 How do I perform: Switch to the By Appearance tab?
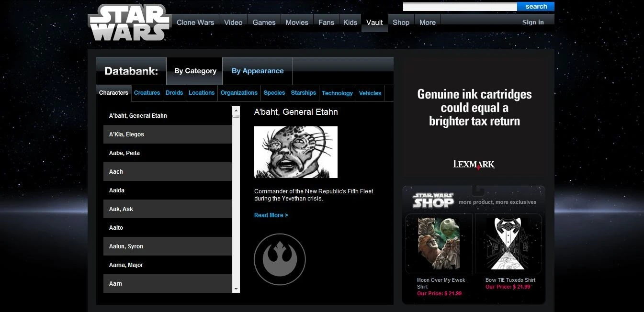(258, 71)
